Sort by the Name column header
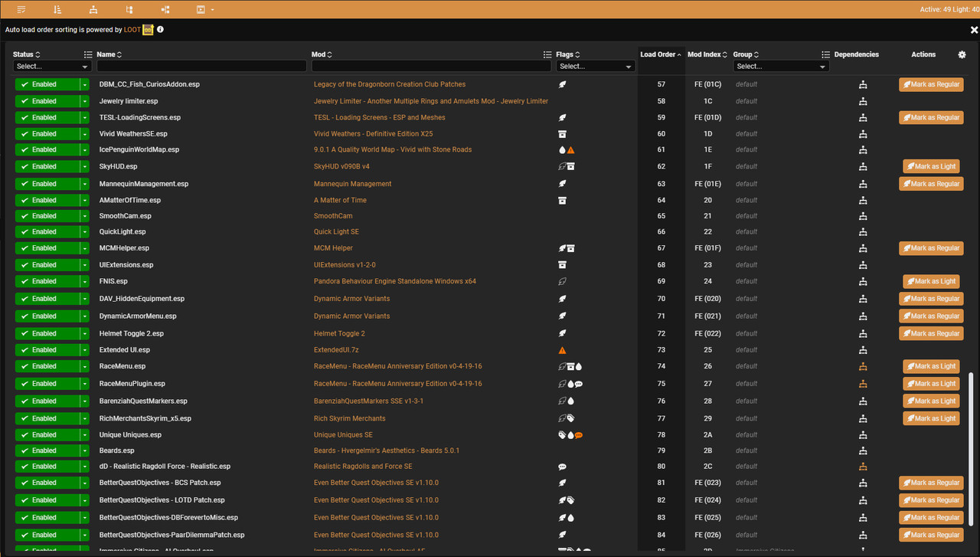Screen dimensions: 980x557 tap(109, 54)
